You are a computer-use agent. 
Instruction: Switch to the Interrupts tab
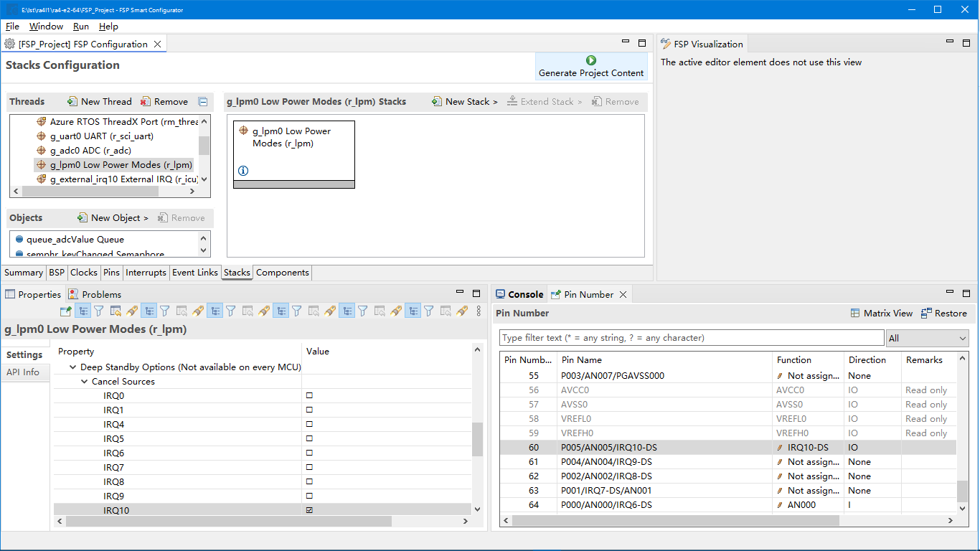pyautogui.click(x=146, y=273)
